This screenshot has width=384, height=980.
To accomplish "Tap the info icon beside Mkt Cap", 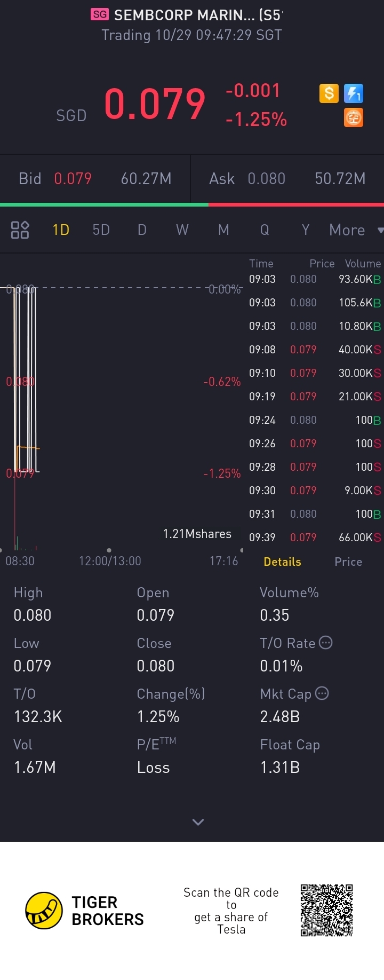I will [322, 693].
